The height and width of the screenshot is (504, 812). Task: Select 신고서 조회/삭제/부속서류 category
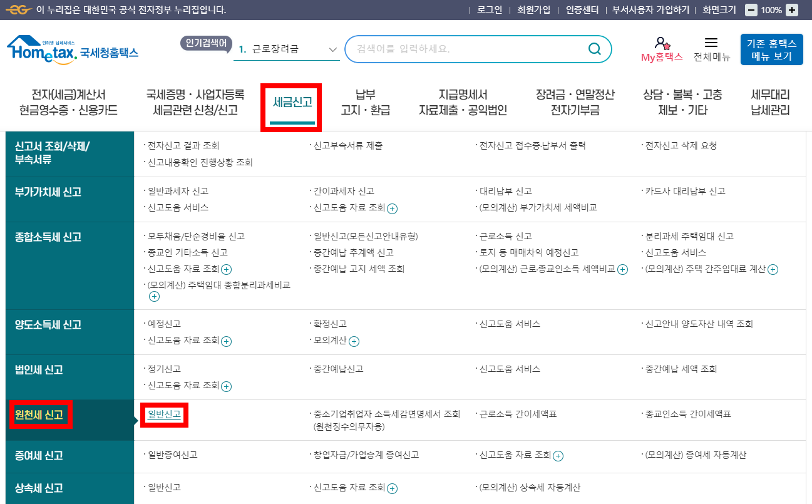[x=70, y=154]
